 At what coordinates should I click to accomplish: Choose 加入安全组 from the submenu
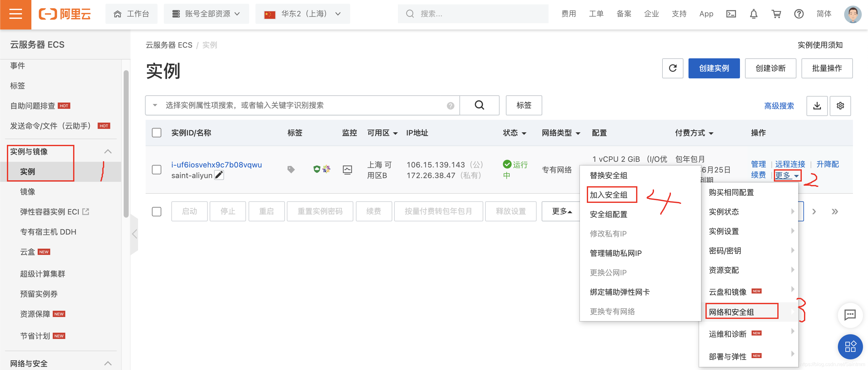click(x=608, y=195)
